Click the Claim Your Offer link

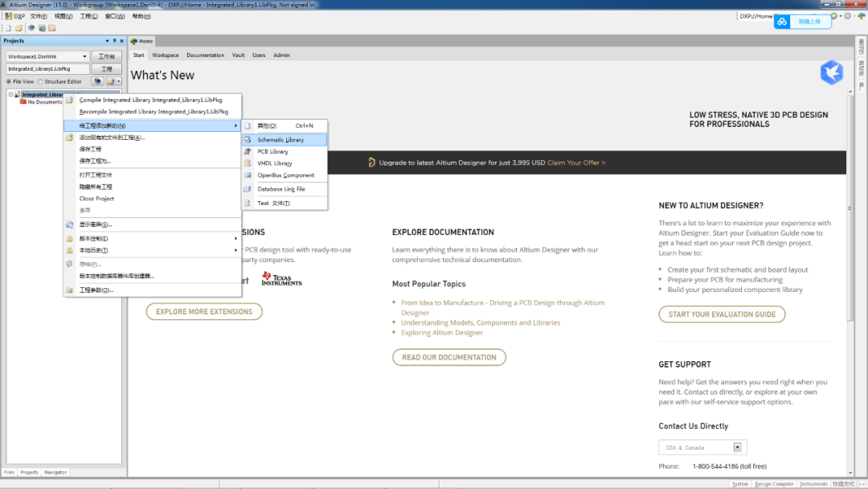pos(576,162)
